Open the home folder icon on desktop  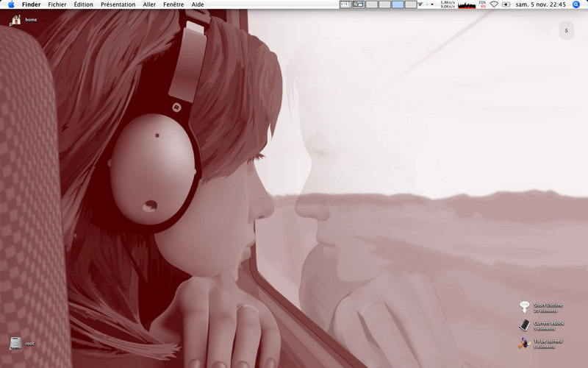15,20
